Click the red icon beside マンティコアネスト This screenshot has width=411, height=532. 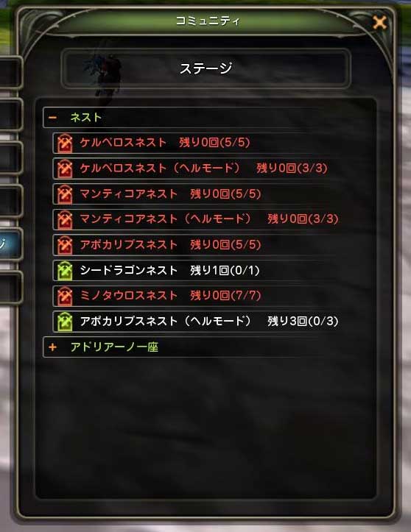pyautogui.click(x=65, y=194)
